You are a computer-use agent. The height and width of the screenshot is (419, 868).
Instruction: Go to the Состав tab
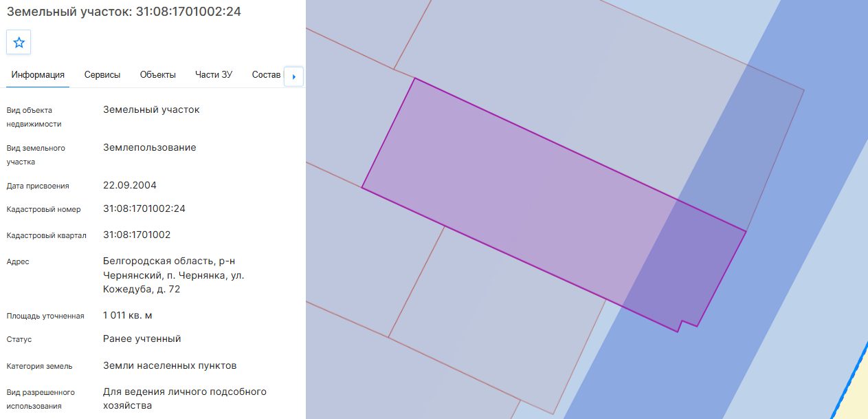pyautogui.click(x=267, y=75)
